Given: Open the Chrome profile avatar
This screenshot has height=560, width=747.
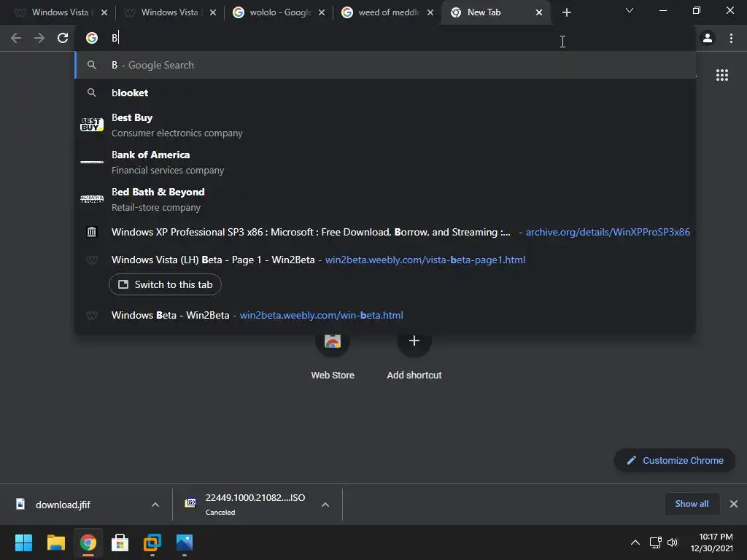Looking at the screenshot, I should click(x=708, y=38).
